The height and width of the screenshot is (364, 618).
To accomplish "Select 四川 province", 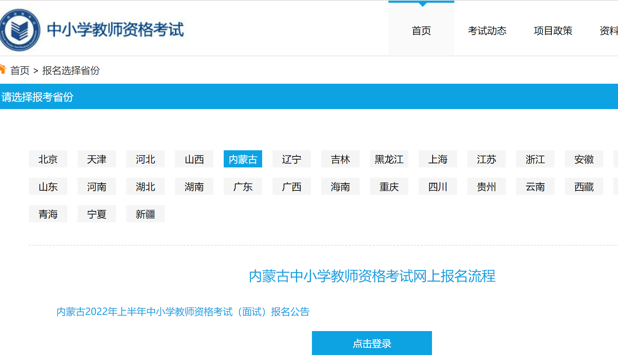I will (438, 187).
